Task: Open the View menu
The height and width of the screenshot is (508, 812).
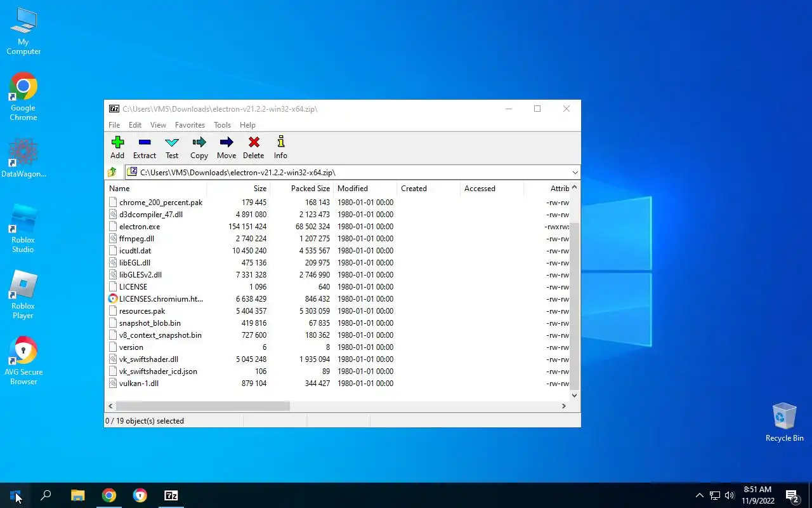Action: pos(158,125)
